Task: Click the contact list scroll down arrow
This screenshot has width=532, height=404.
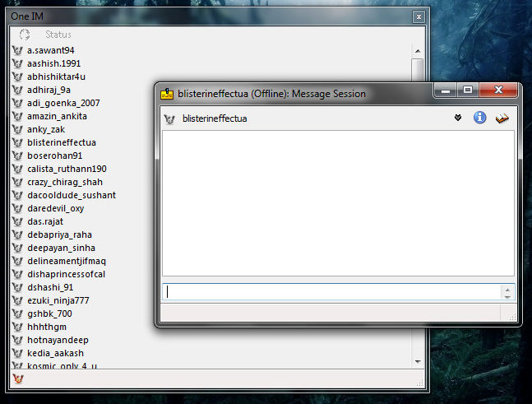Action: click(x=418, y=362)
